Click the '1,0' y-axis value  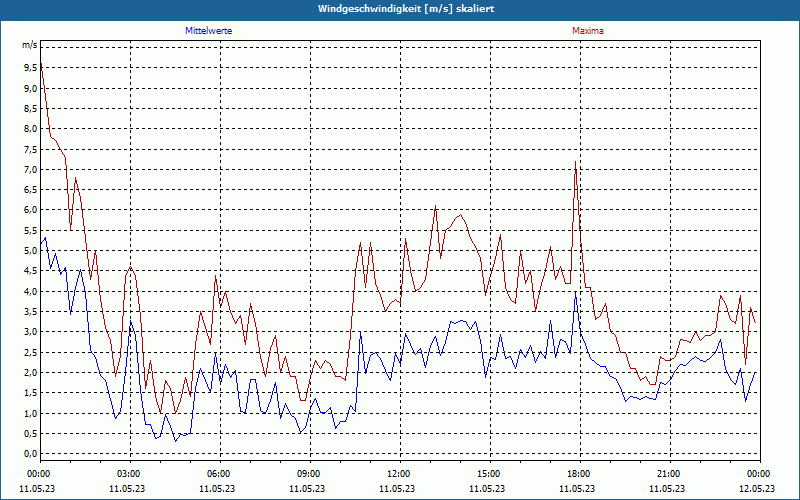click(x=31, y=413)
